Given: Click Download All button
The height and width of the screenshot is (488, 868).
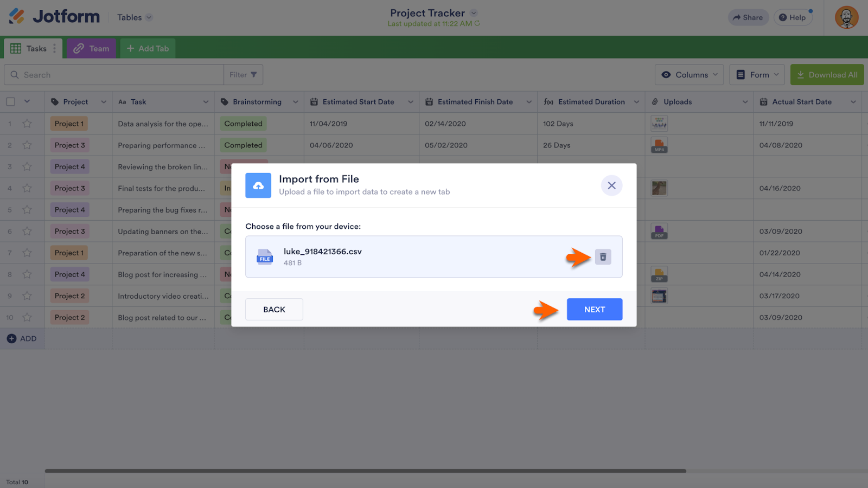Looking at the screenshot, I should (x=827, y=75).
